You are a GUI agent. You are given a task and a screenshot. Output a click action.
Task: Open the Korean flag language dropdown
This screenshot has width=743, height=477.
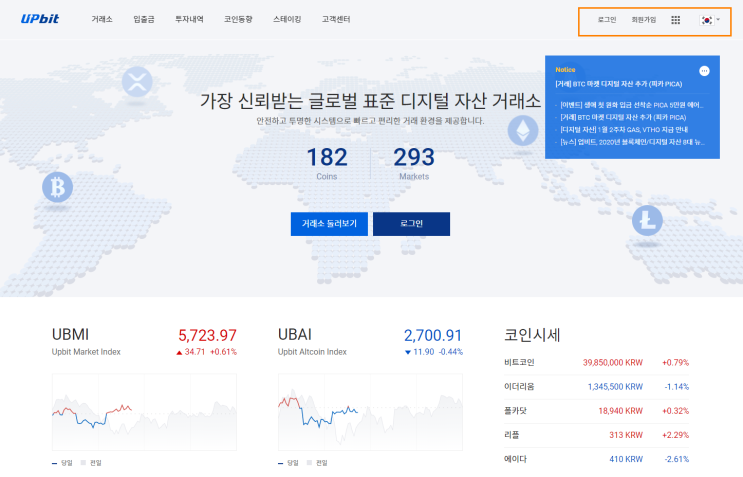(709, 20)
